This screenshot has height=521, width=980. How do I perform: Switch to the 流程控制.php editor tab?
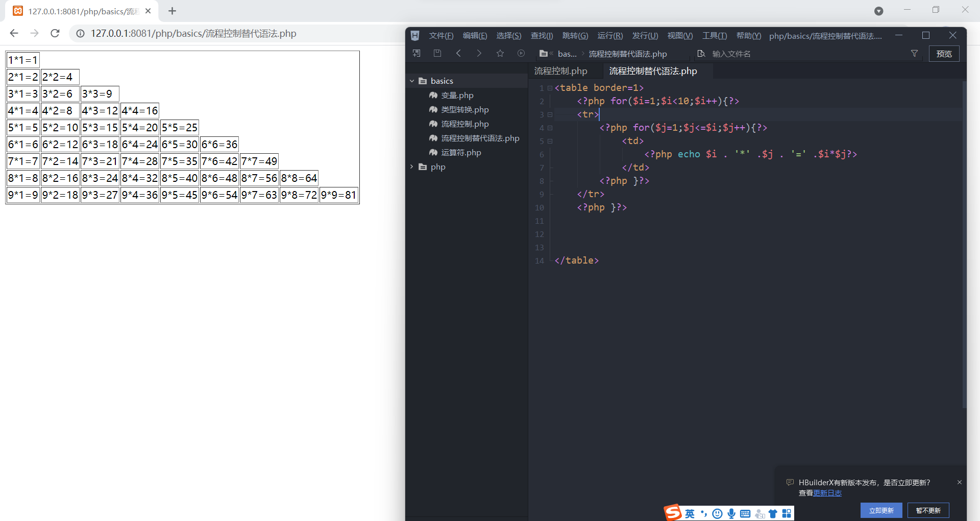(x=560, y=71)
